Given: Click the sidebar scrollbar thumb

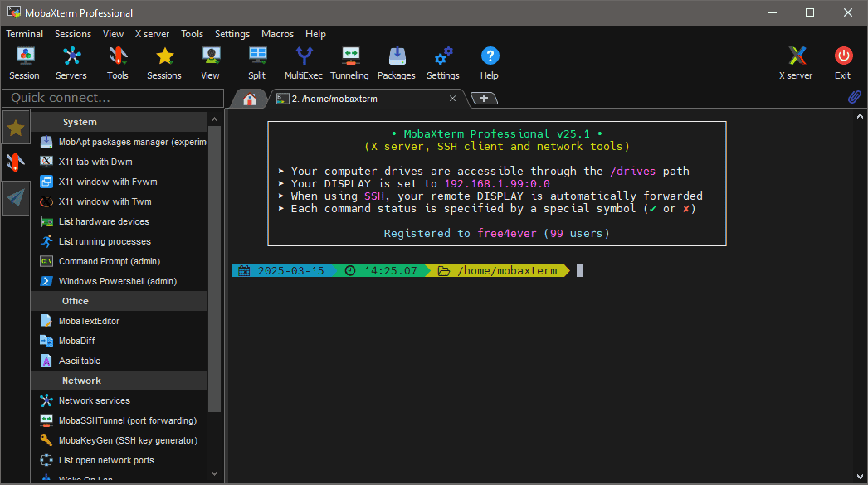Looking at the screenshot, I should pyautogui.click(x=214, y=269).
